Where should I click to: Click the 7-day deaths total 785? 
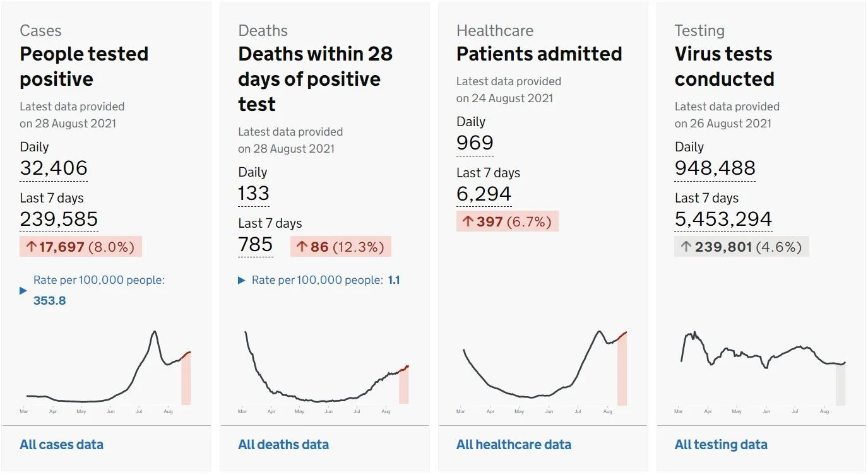point(256,245)
